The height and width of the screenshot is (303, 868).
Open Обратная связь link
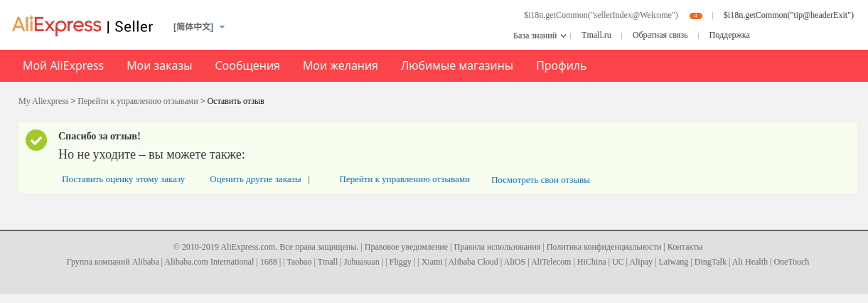tap(660, 35)
